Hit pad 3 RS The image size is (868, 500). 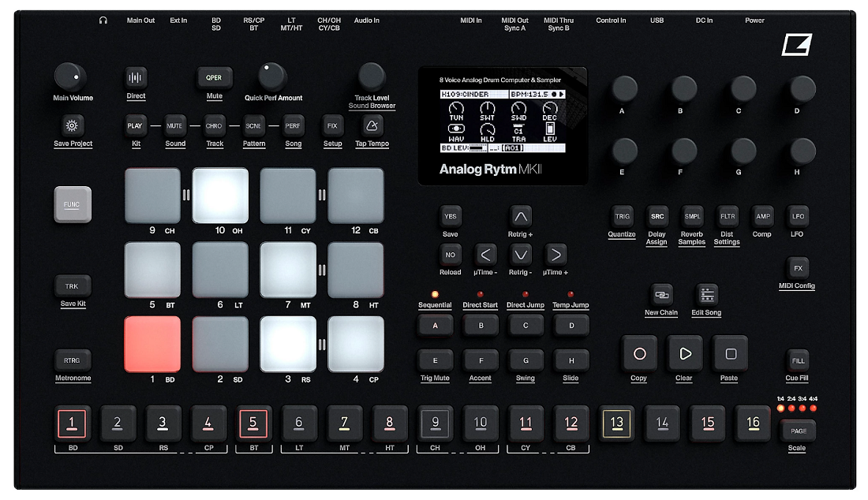coord(288,344)
